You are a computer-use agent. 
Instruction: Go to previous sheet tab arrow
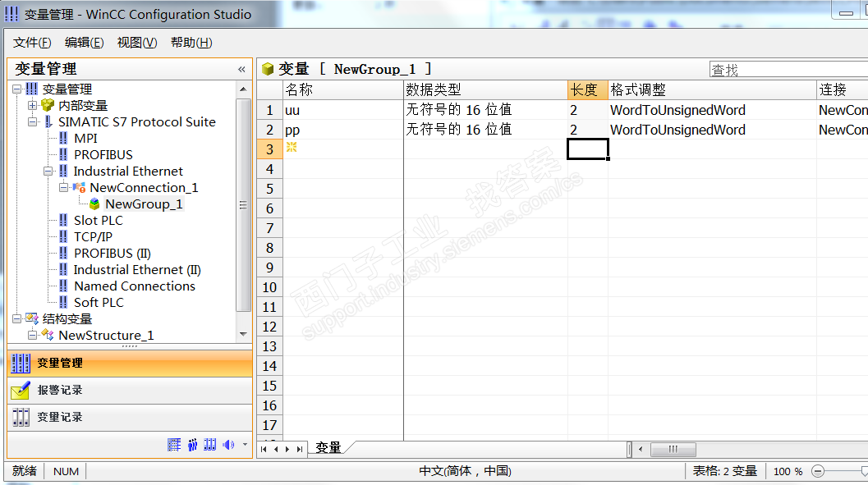(x=276, y=449)
